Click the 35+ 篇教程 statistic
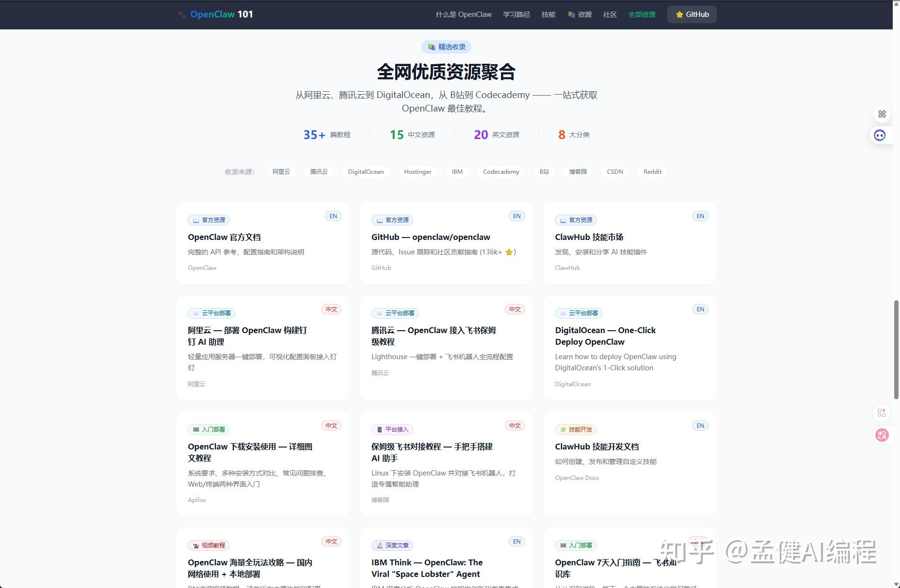This screenshot has height=588, width=900. 327,135
